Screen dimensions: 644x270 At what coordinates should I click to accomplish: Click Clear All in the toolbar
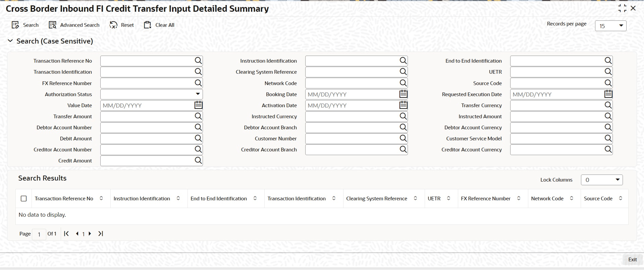coord(159,25)
